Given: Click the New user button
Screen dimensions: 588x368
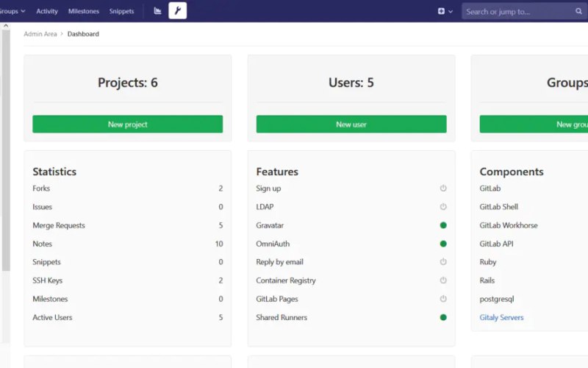Looking at the screenshot, I should pyautogui.click(x=351, y=124).
